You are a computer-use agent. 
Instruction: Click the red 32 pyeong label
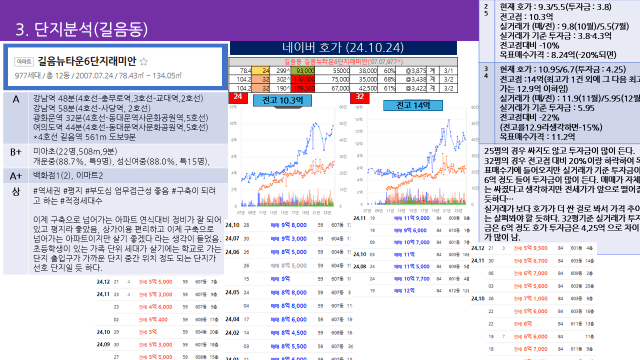coord(360,98)
